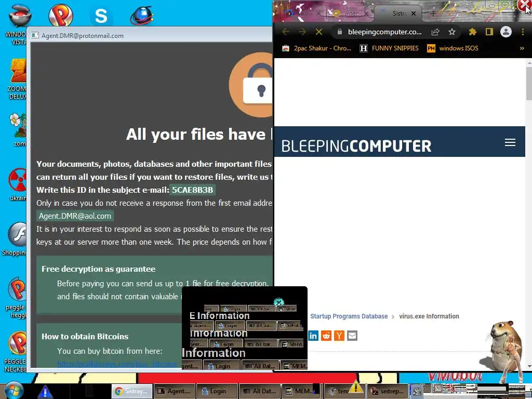
Task: Stop loading the bleepingcomputer page
Action: pos(318,32)
